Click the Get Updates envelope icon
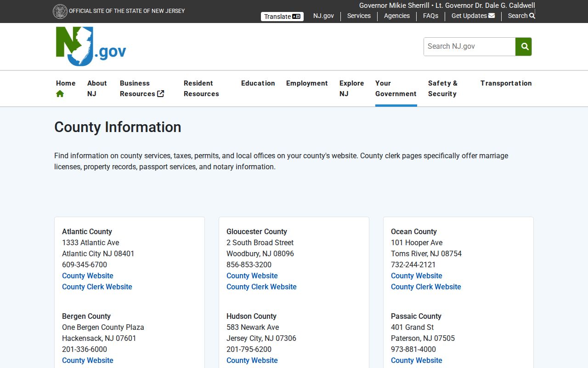The height and width of the screenshot is (368, 588). click(x=492, y=16)
